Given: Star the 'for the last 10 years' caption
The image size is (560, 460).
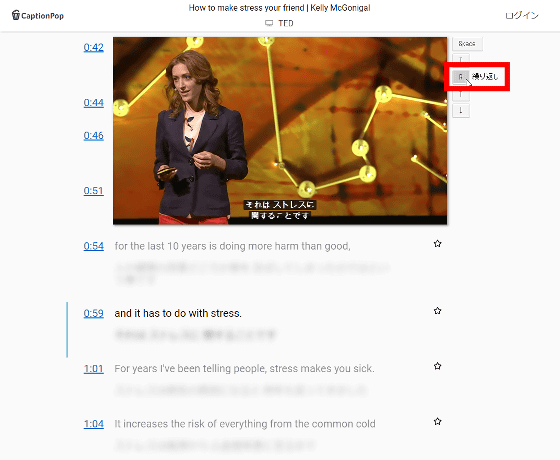Looking at the screenshot, I should (438, 244).
